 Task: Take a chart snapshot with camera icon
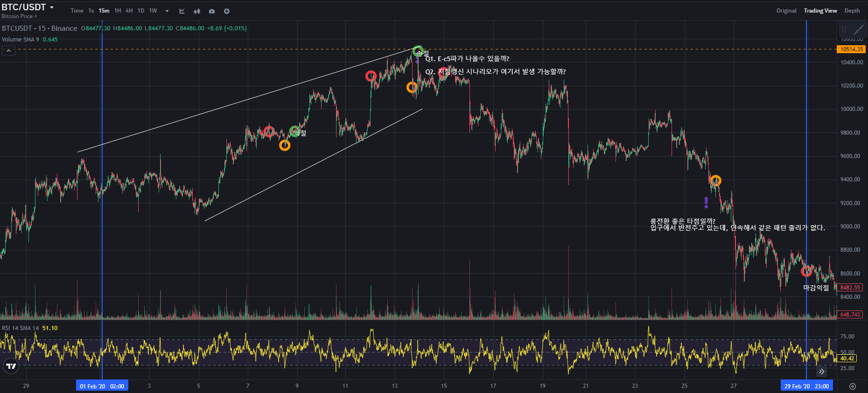click(212, 11)
